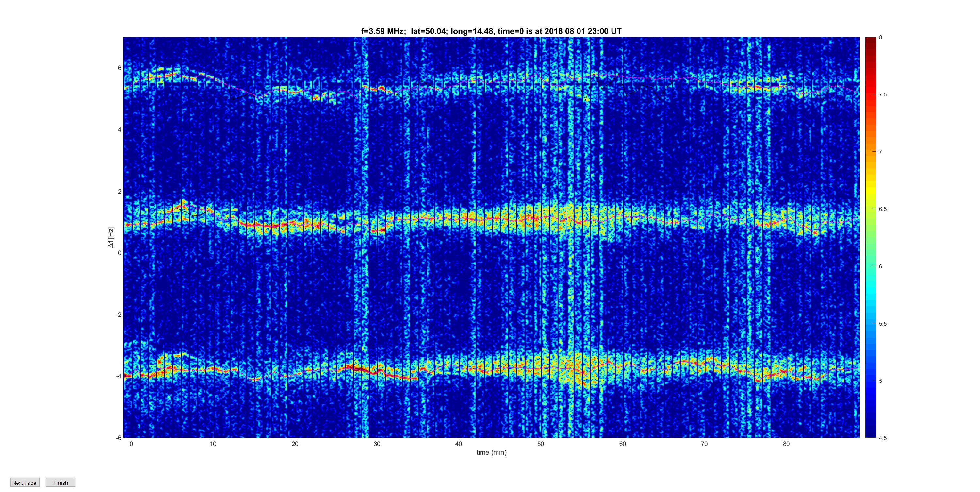Click the colorbar at the blue 5 level

coord(871,381)
